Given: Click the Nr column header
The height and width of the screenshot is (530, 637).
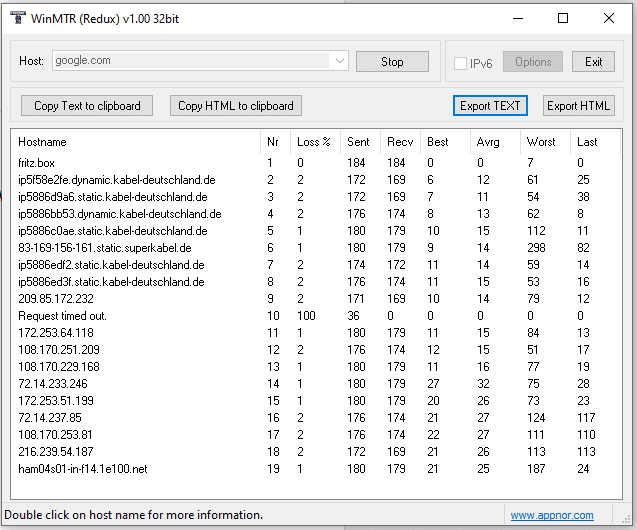Looking at the screenshot, I should click(x=275, y=142).
